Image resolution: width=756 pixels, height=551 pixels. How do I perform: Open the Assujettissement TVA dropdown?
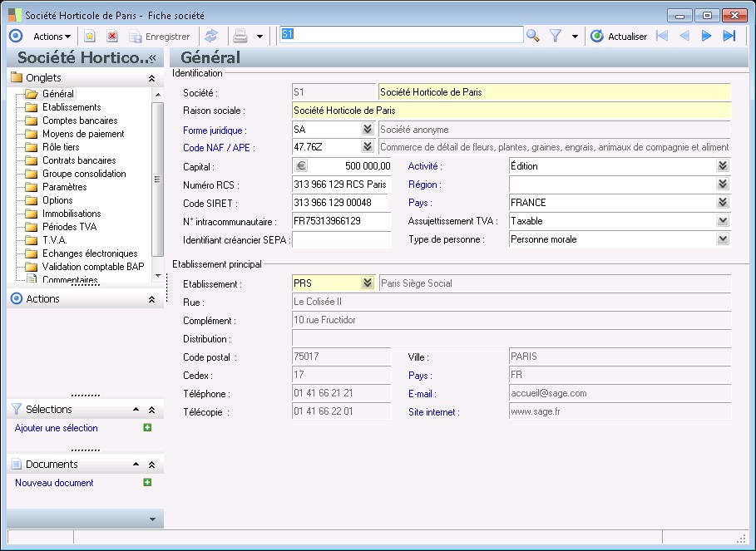[x=723, y=221]
